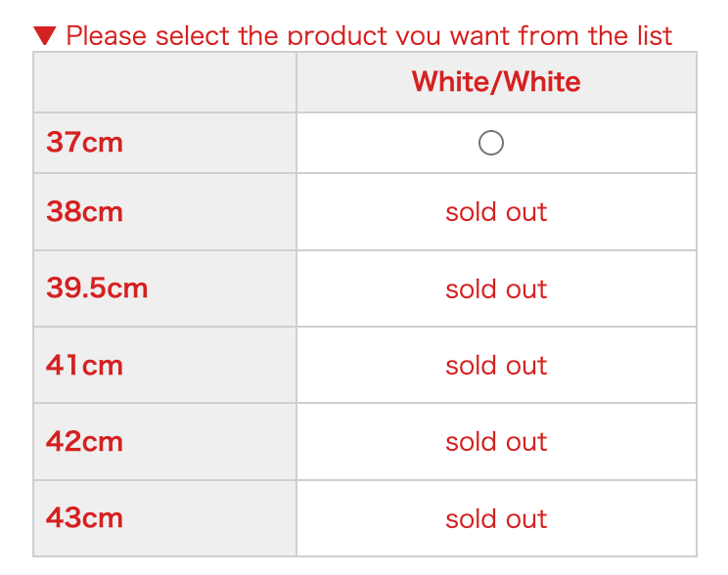Click the red triangle icon beside the instruction
This screenshot has height=575, width=728.
[45, 37]
